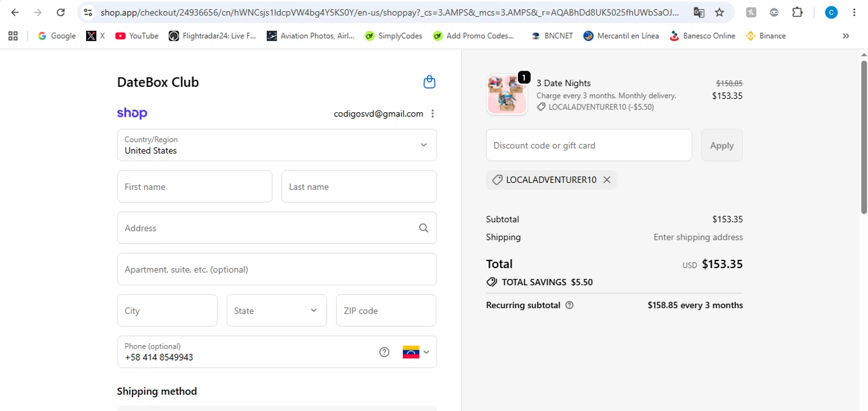Open the State dropdown

point(277,310)
